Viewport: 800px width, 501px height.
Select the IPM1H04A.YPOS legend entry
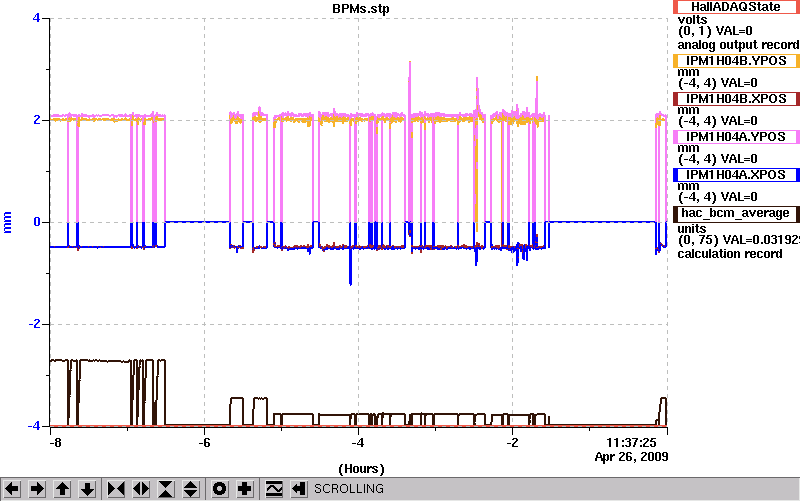(x=736, y=137)
